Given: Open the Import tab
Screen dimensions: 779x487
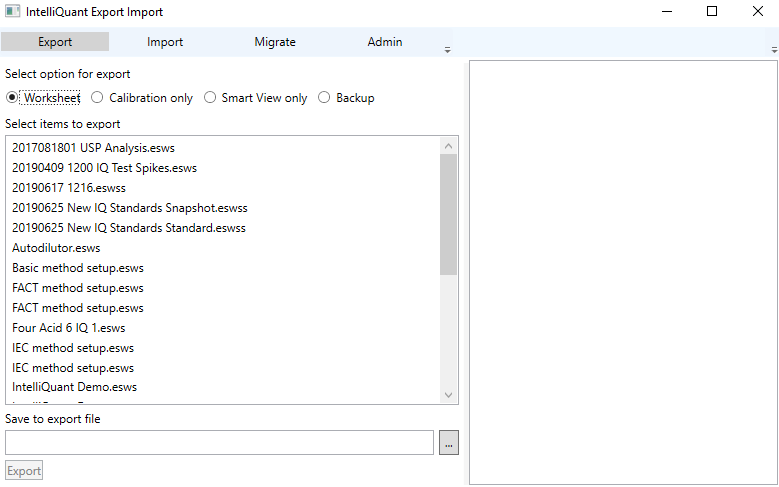Looking at the screenshot, I should pyautogui.click(x=165, y=42).
